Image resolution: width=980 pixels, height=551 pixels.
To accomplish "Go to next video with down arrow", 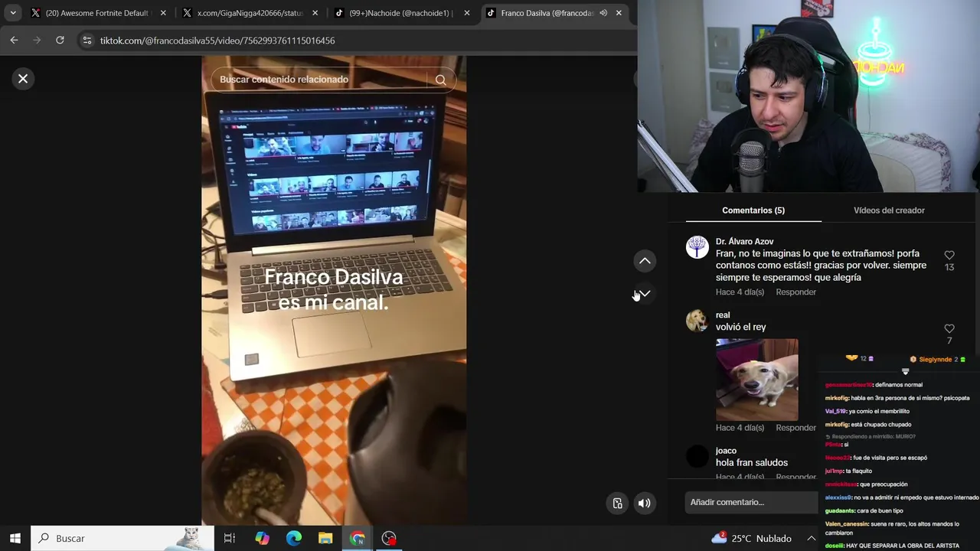I will (645, 293).
